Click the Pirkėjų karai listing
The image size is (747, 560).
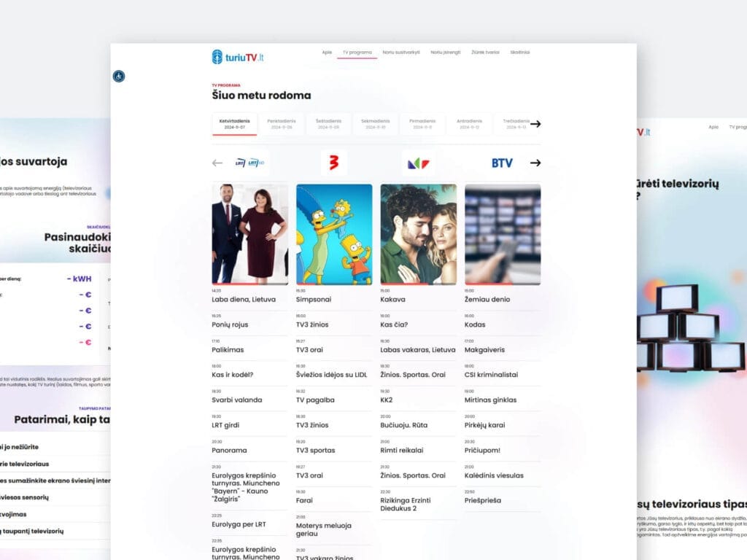485,425
